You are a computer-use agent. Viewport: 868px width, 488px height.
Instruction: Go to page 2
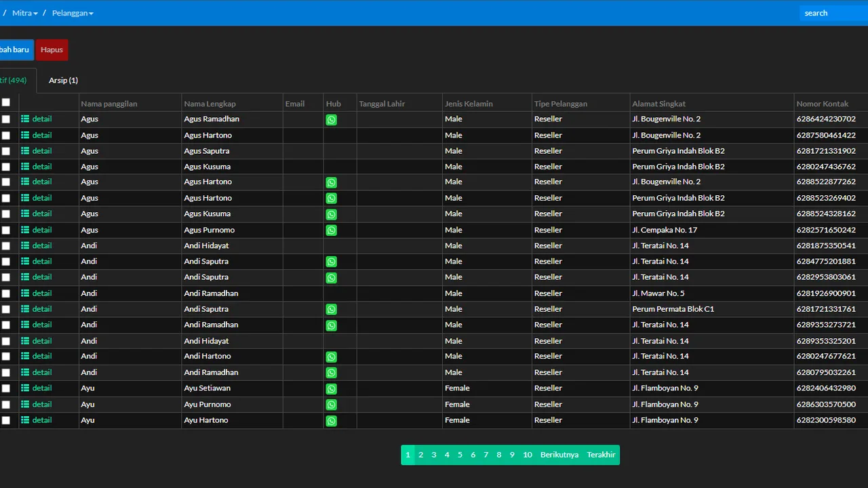coord(420,455)
